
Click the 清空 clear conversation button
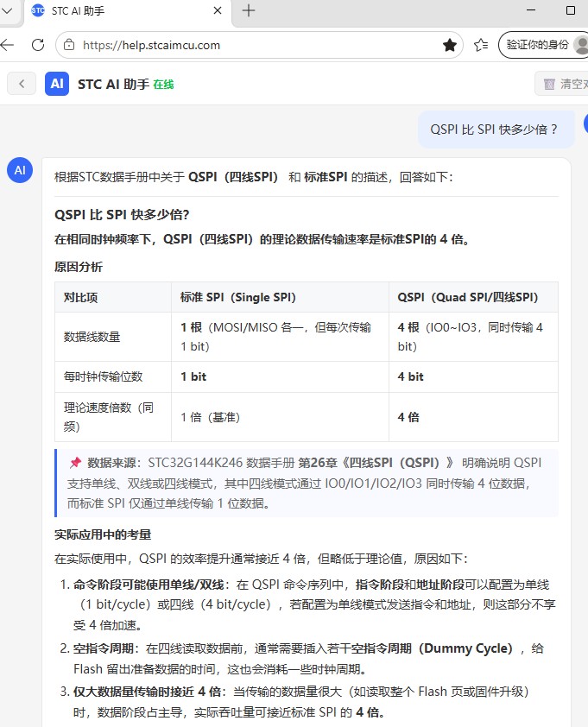pyautogui.click(x=561, y=84)
